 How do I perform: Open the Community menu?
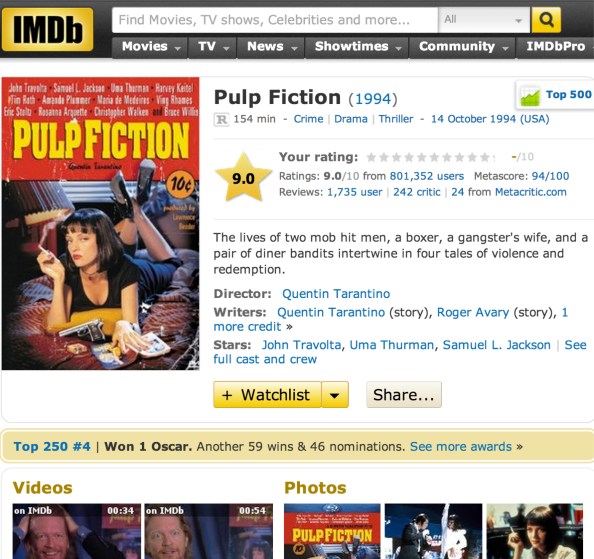click(462, 47)
